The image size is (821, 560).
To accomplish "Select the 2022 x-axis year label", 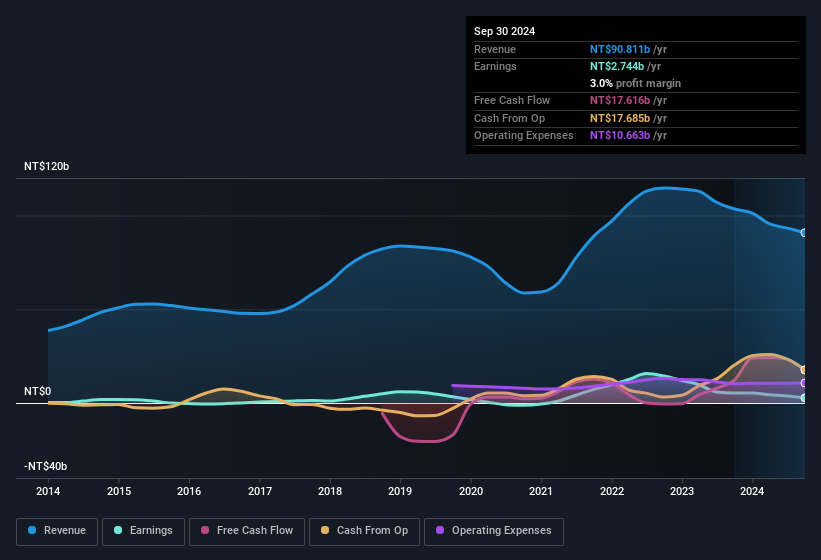I will 612,491.
